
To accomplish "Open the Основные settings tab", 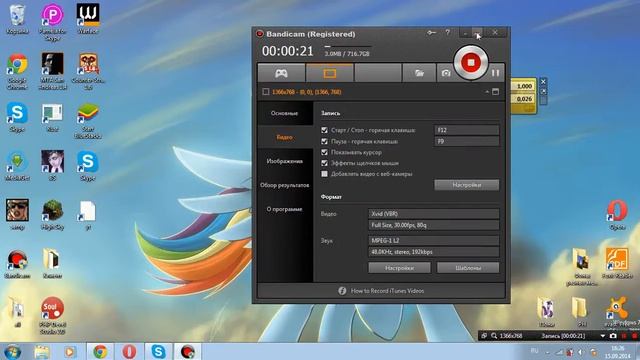I will click(x=285, y=113).
